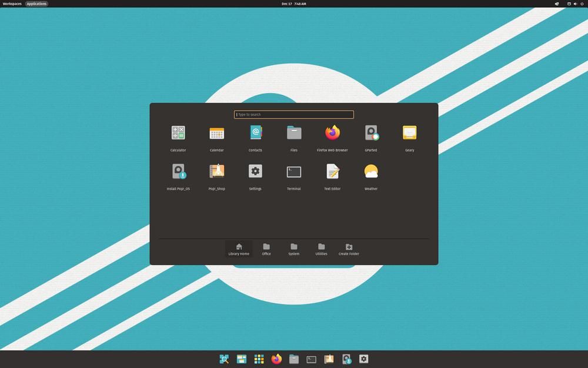Start the Install Pop!_OS installer
This screenshot has height=368, width=588.
(178, 174)
